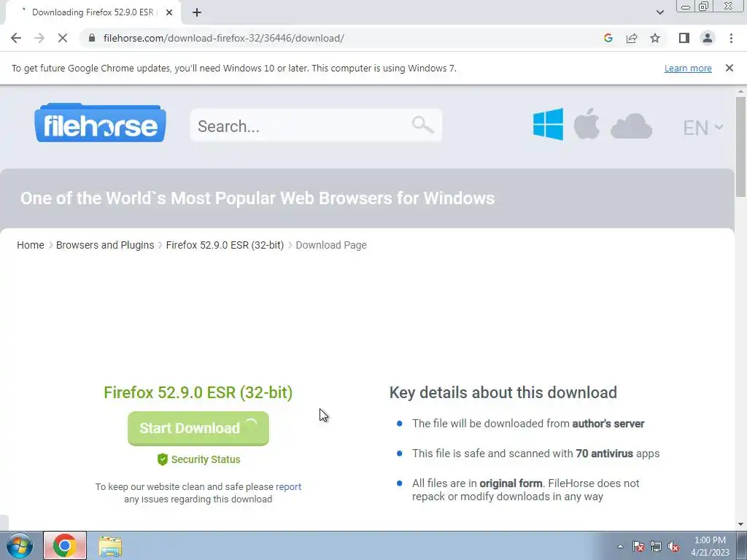Click the Key details about this download heading
Image resolution: width=747 pixels, height=560 pixels.
click(x=503, y=392)
